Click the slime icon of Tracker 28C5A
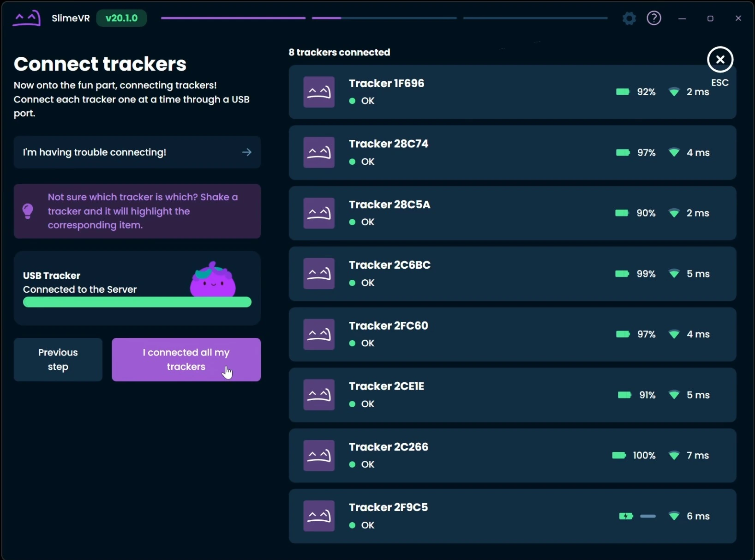Image resolution: width=755 pixels, height=560 pixels. 319,213
